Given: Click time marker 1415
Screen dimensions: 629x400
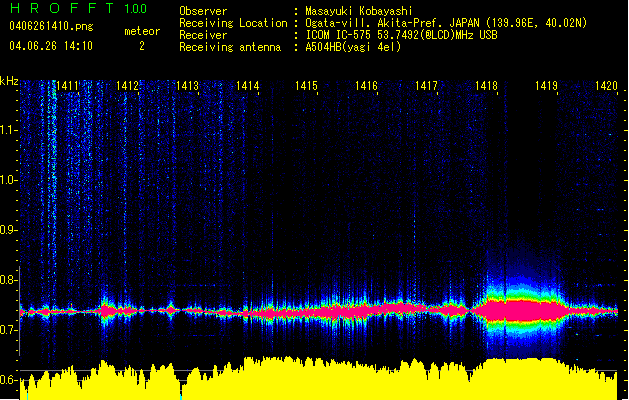Looking at the screenshot, I should [x=306, y=86].
